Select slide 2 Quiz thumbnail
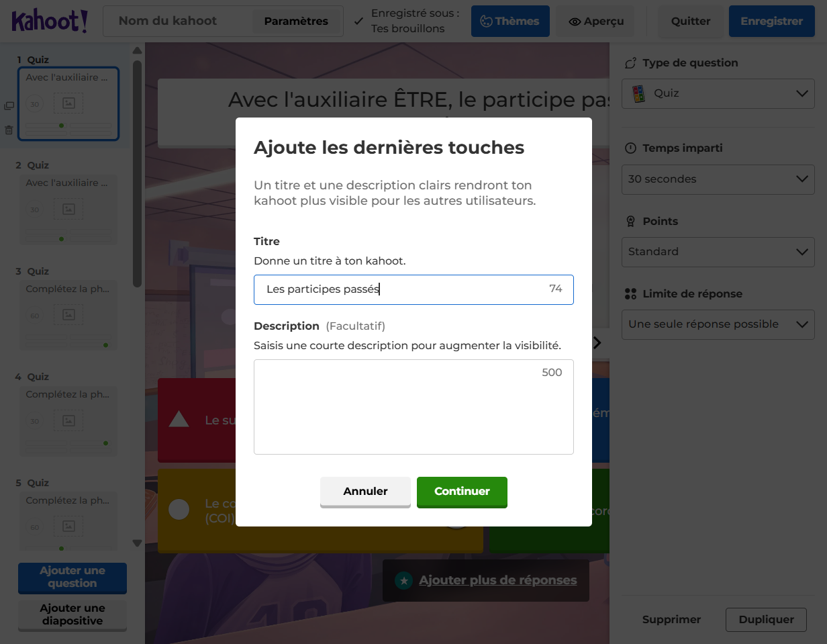Image resolution: width=827 pixels, height=644 pixels. click(x=68, y=210)
